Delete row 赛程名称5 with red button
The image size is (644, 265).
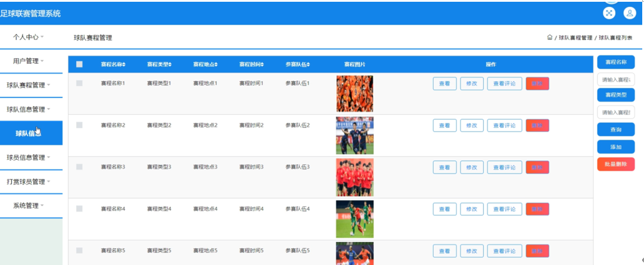point(537,251)
